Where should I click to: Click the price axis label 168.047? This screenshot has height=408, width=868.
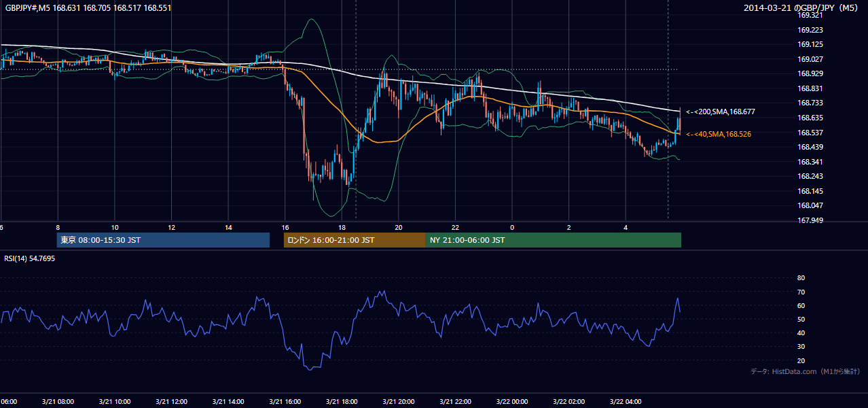[810, 206]
